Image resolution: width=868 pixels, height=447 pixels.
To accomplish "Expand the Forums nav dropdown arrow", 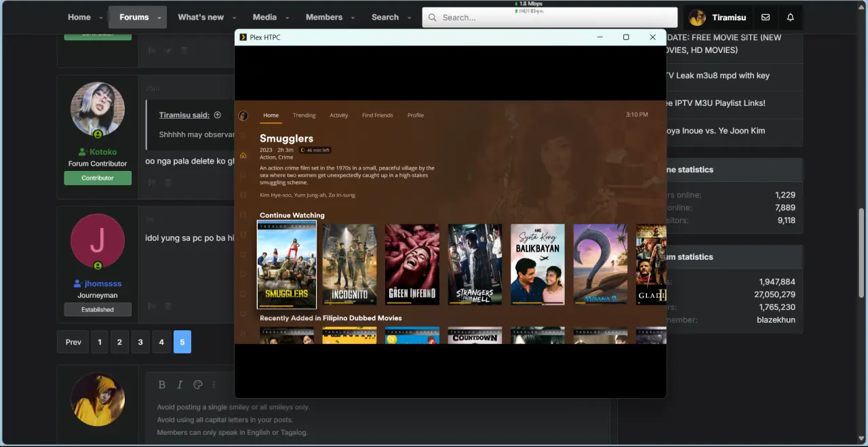I will click(x=159, y=18).
